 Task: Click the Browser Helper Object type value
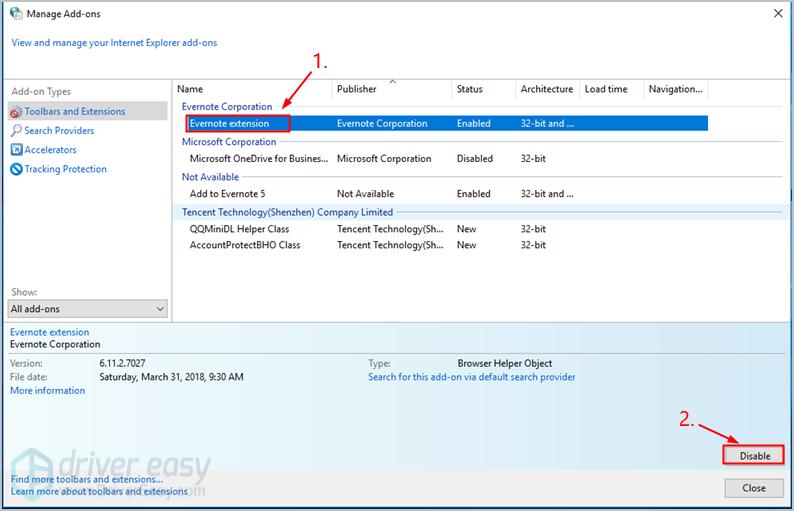[504, 363]
